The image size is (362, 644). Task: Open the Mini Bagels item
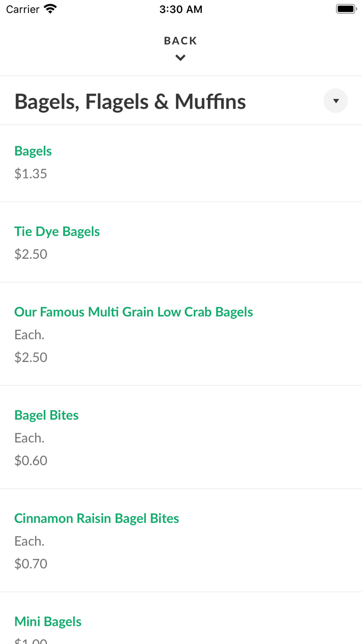click(48, 621)
